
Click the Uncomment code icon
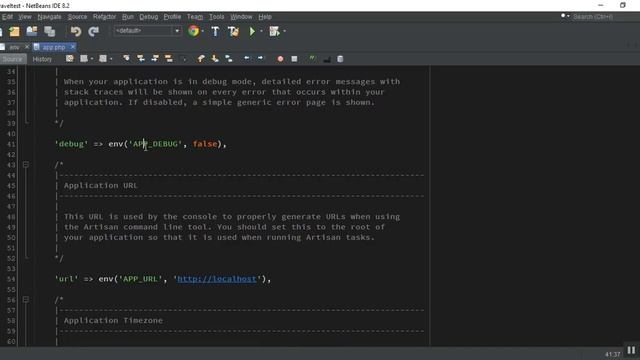point(327,59)
